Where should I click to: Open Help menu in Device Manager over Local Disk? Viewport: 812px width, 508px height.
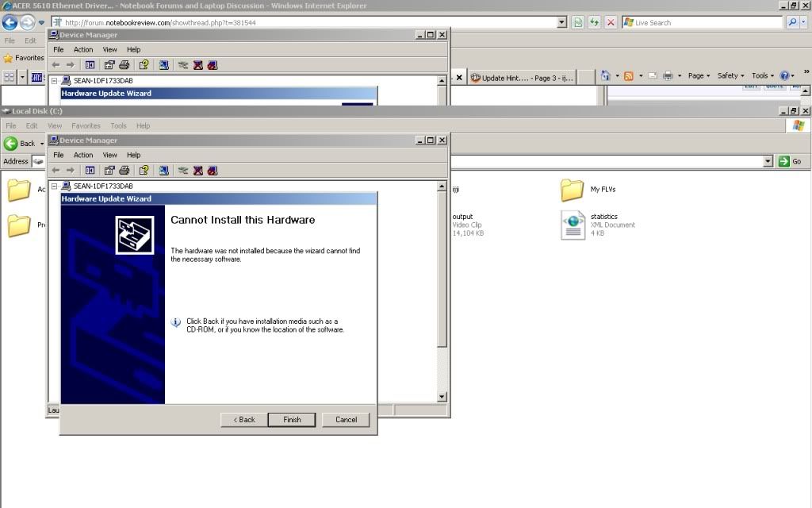[x=133, y=155]
